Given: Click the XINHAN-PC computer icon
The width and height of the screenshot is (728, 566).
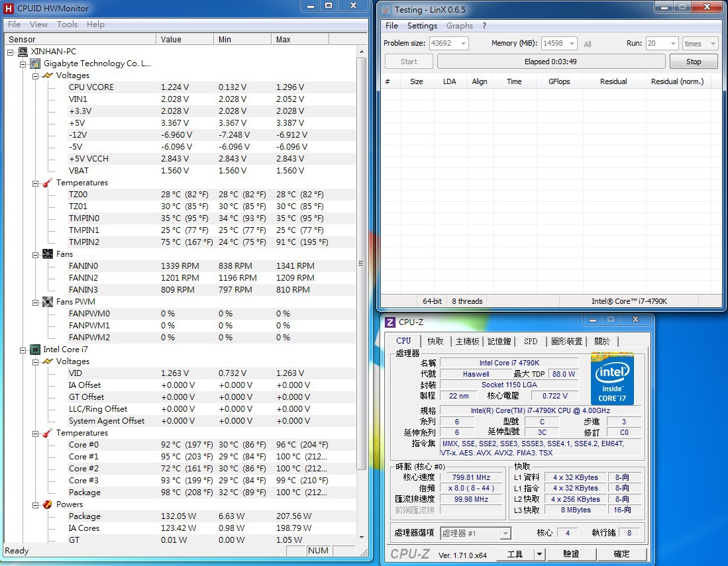Looking at the screenshot, I should (23, 52).
